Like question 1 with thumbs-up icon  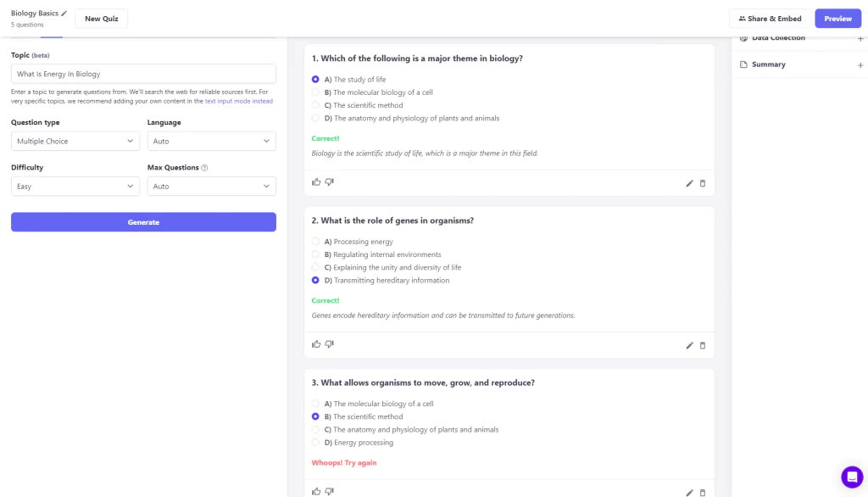coord(316,181)
